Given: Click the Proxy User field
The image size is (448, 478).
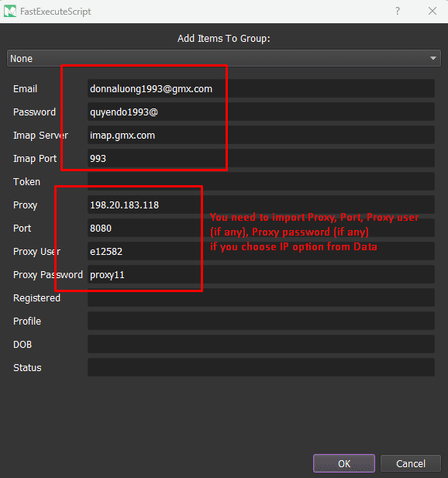Looking at the screenshot, I should pyautogui.click(x=261, y=251).
